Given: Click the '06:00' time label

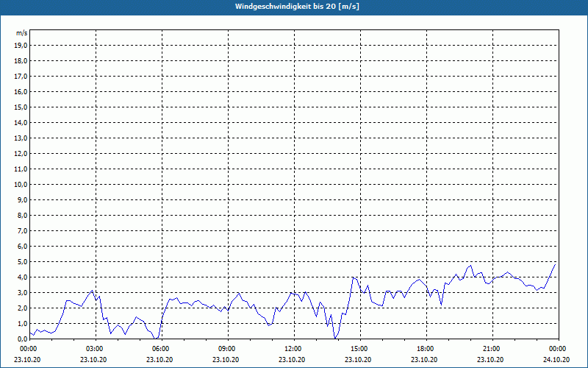Looking at the screenshot, I should pyautogui.click(x=161, y=349).
